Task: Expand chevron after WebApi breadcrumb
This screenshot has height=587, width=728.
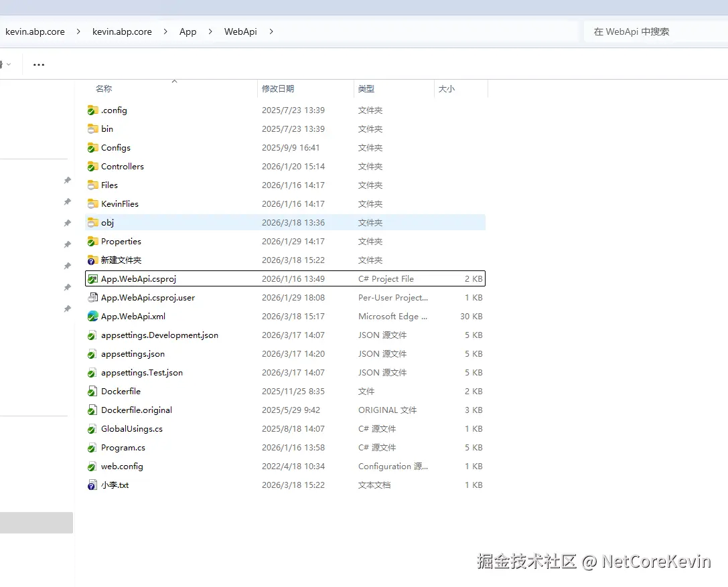Action: (x=271, y=31)
